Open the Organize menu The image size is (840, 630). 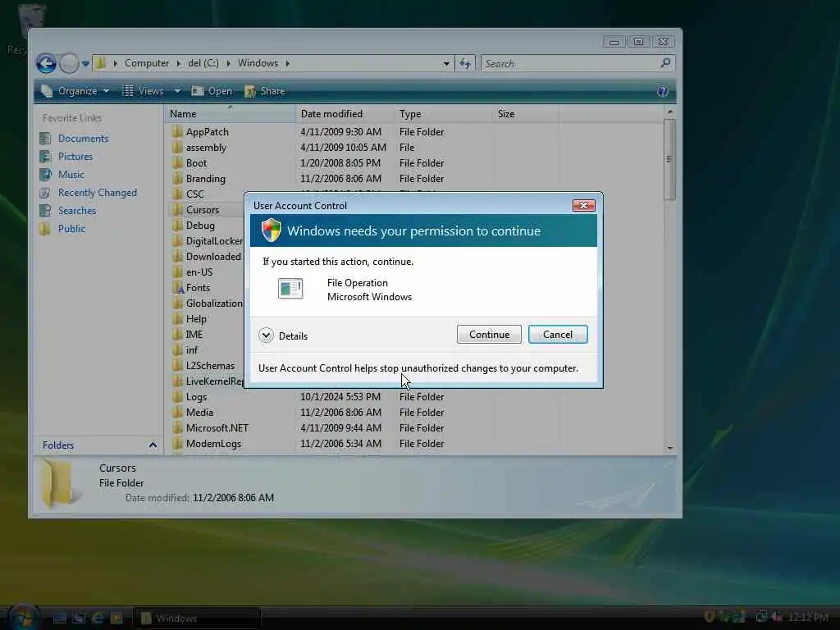pyautogui.click(x=75, y=91)
